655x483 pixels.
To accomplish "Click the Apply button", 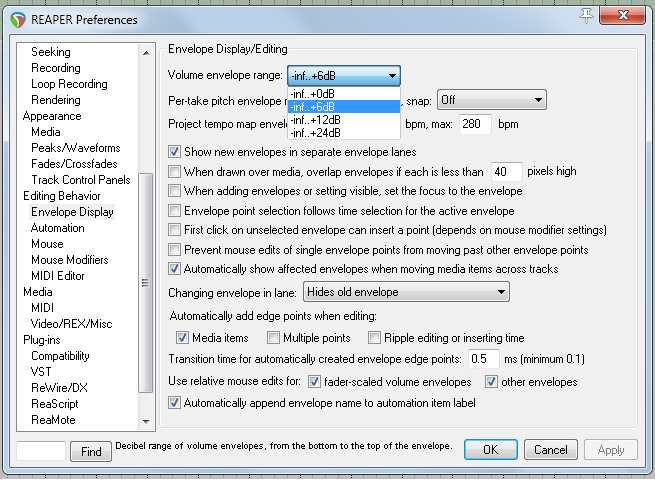I will point(611,450).
